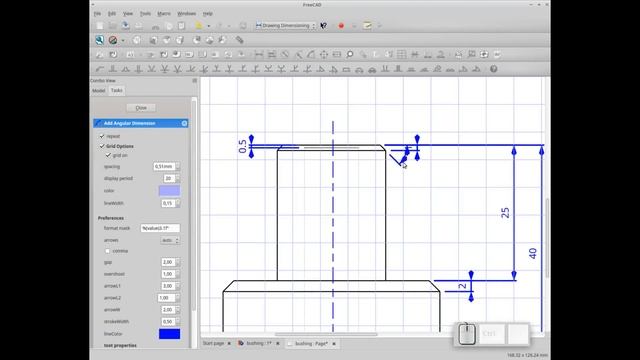
Task: Uncheck the grid on checkbox
Action: coord(108,155)
